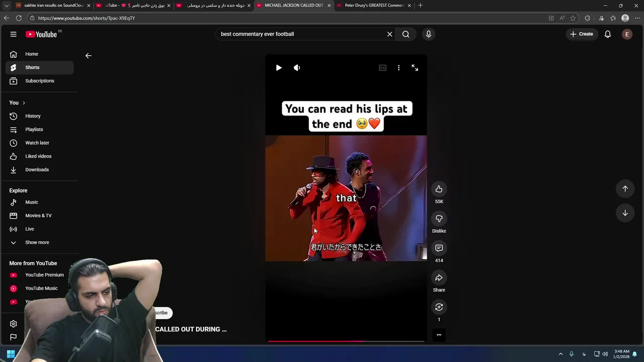Show hidden tray icons chevron
The image size is (644, 362).
pyautogui.click(x=560, y=354)
